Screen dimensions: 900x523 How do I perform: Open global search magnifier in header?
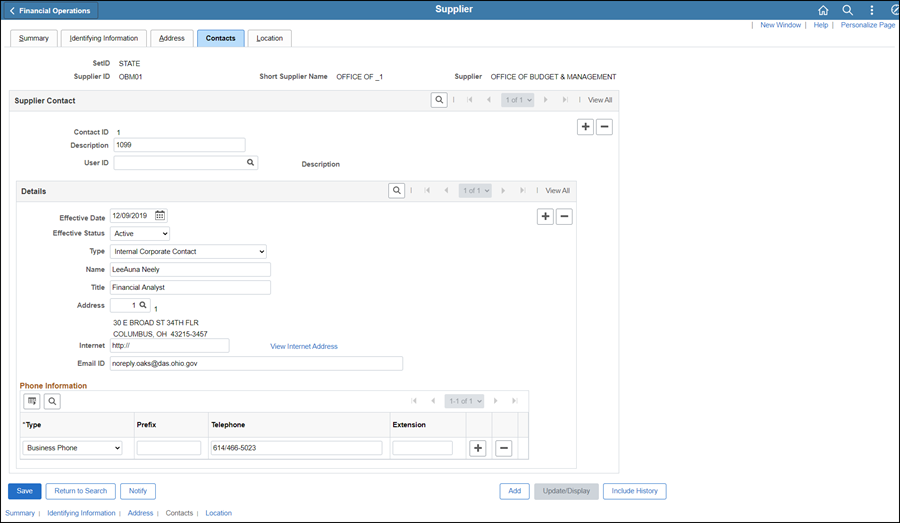coord(847,10)
